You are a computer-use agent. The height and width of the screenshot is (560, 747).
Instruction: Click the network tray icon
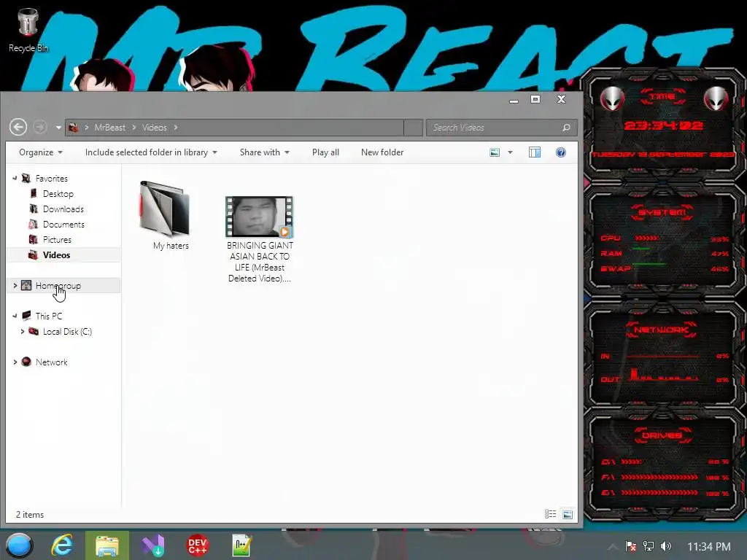(x=649, y=546)
